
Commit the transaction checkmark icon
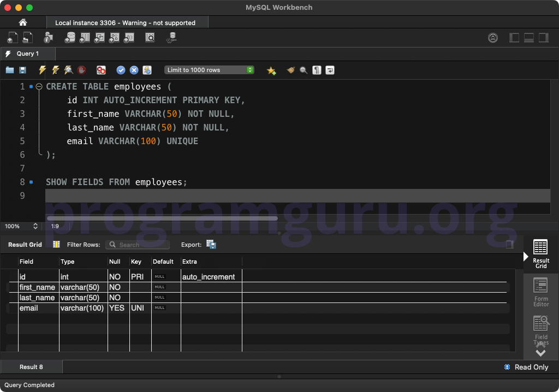(x=121, y=70)
